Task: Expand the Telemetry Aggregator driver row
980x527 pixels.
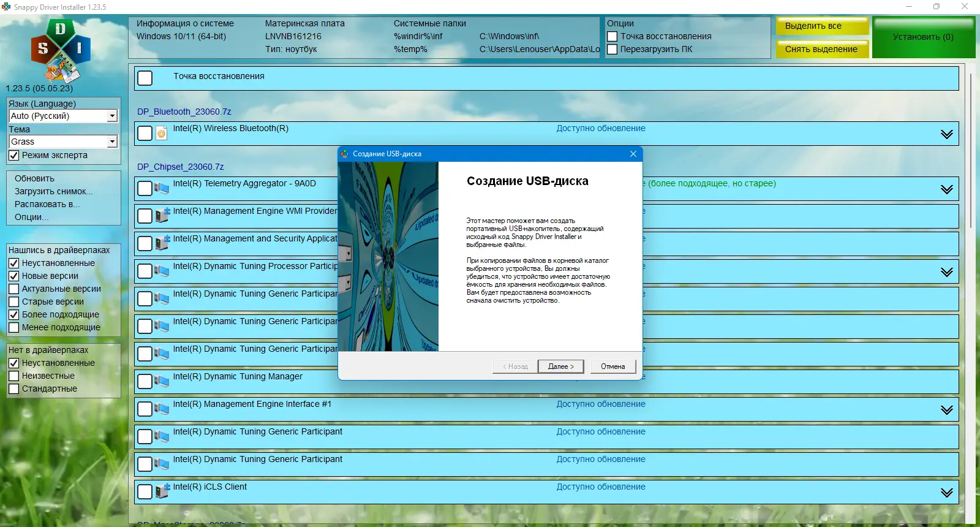Action: pyautogui.click(x=947, y=189)
